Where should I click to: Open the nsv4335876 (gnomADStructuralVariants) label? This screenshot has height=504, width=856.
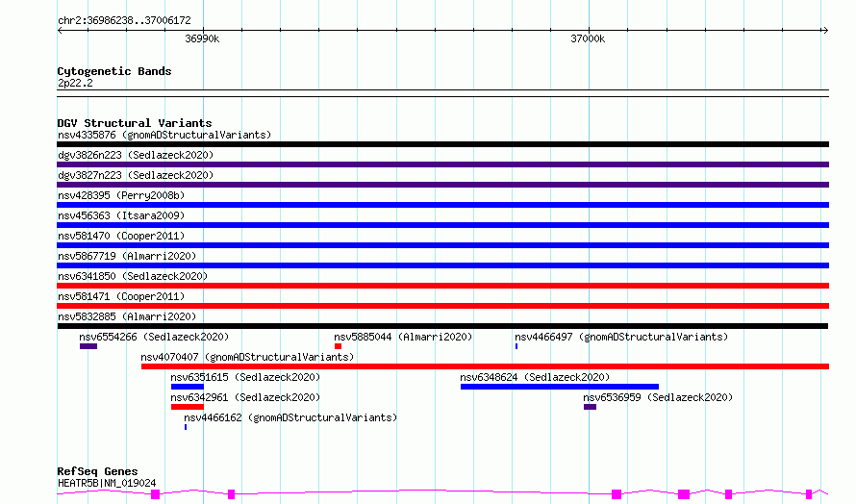pyautogui.click(x=164, y=135)
